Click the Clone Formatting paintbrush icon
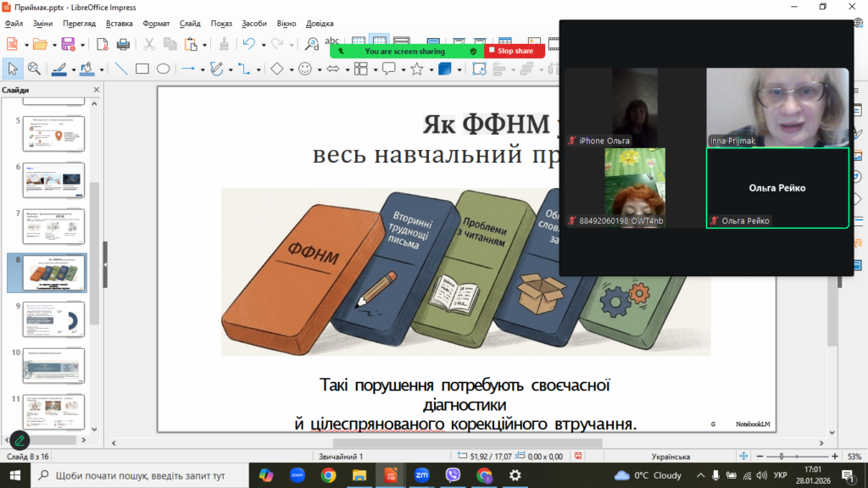Viewport: 868px width, 488px height. (224, 44)
